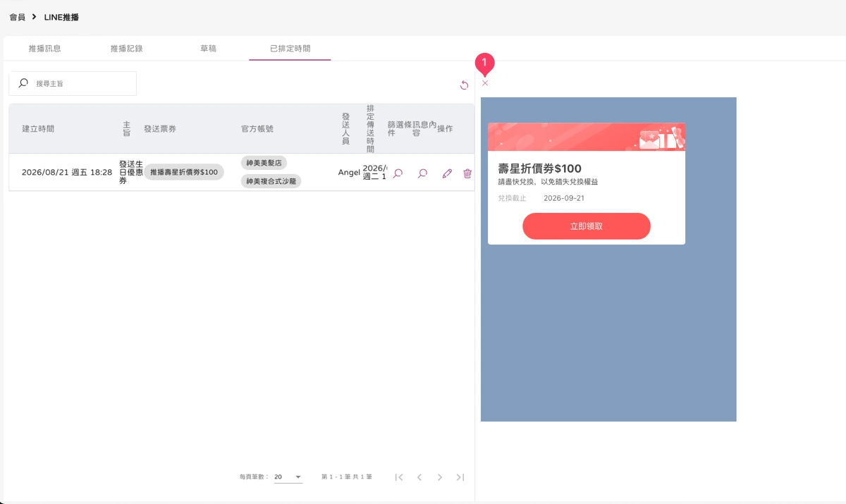Click the 發送人員 column header
846x504 pixels.
(345, 128)
